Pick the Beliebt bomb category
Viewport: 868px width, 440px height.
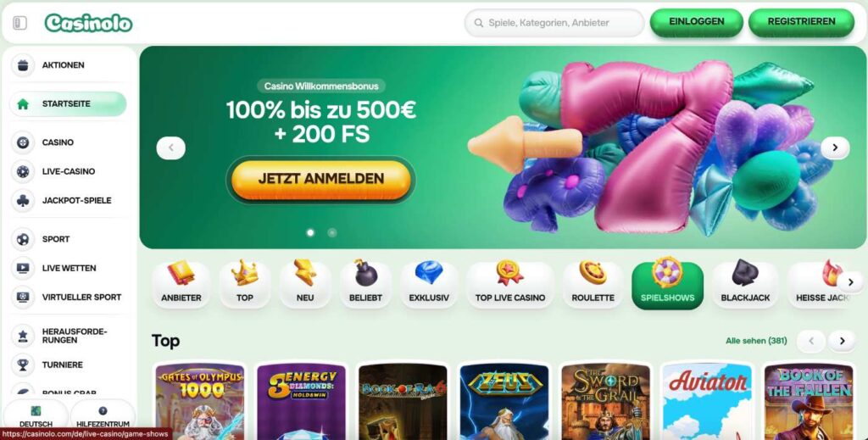click(365, 285)
